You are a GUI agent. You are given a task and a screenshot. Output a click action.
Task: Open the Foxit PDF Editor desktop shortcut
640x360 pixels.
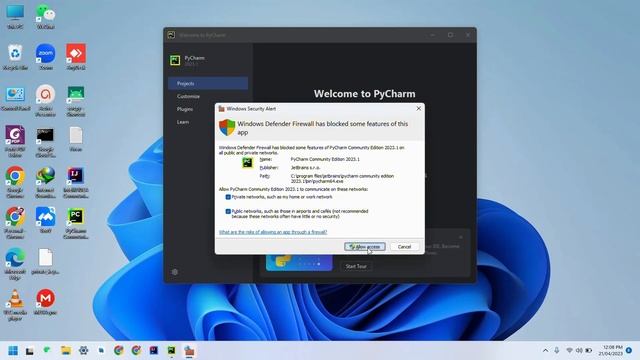click(x=15, y=141)
